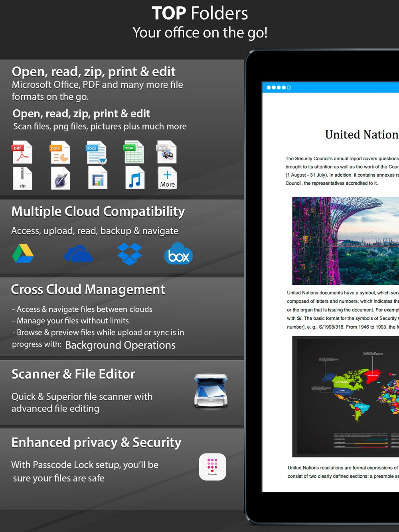This screenshot has width=399, height=532.
Task: Click the JPG image file icon
Action: pos(167,152)
